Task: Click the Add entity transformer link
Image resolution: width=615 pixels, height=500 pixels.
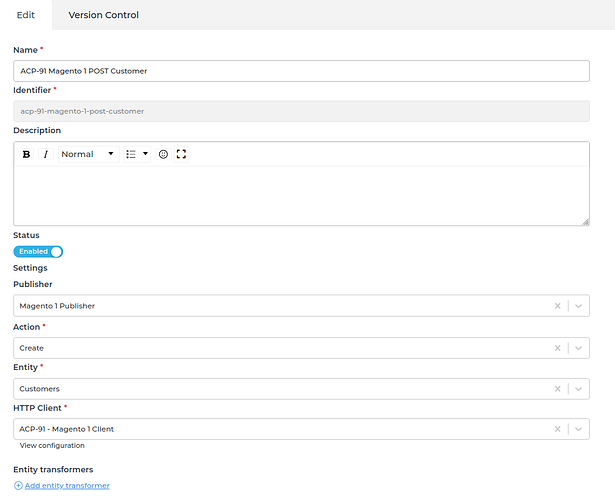Action: click(67, 485)
